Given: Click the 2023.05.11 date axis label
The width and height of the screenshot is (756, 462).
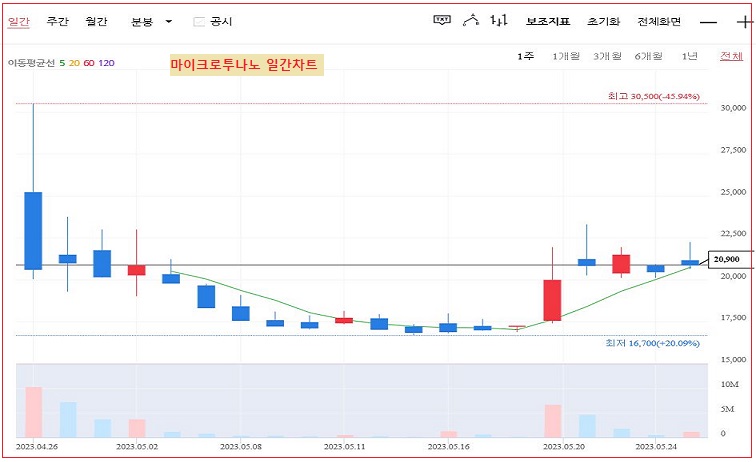Looking at the screenshot, I should [x=345, y=447].
